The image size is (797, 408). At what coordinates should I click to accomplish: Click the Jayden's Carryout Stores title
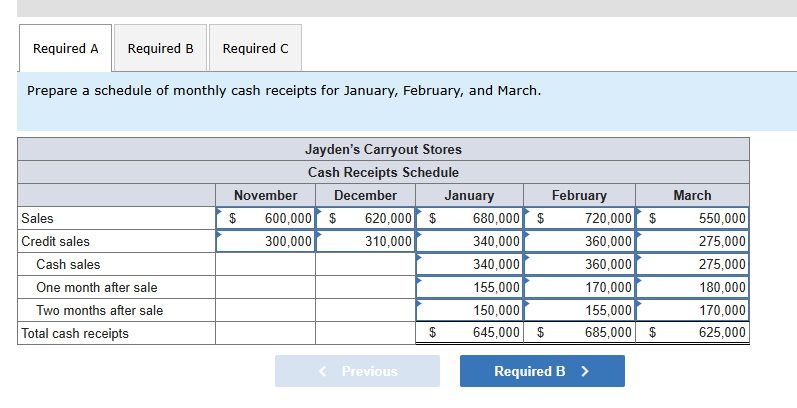click(383, 149)
